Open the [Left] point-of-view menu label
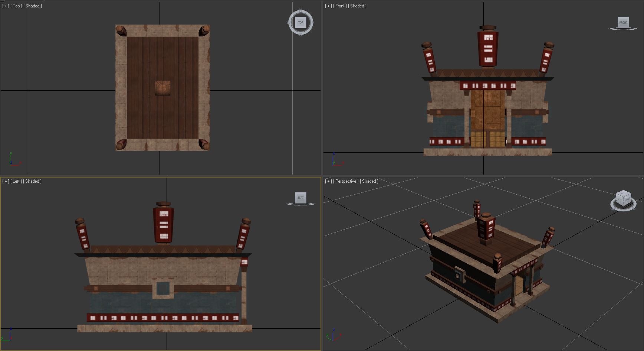This screenshot has width=644, height=351. pyautogui.click(x=16, y=181)
